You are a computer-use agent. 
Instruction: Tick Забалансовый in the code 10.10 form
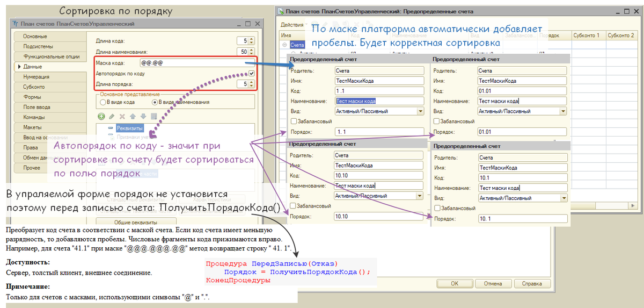pyautogui.click(x=292, y=206)
